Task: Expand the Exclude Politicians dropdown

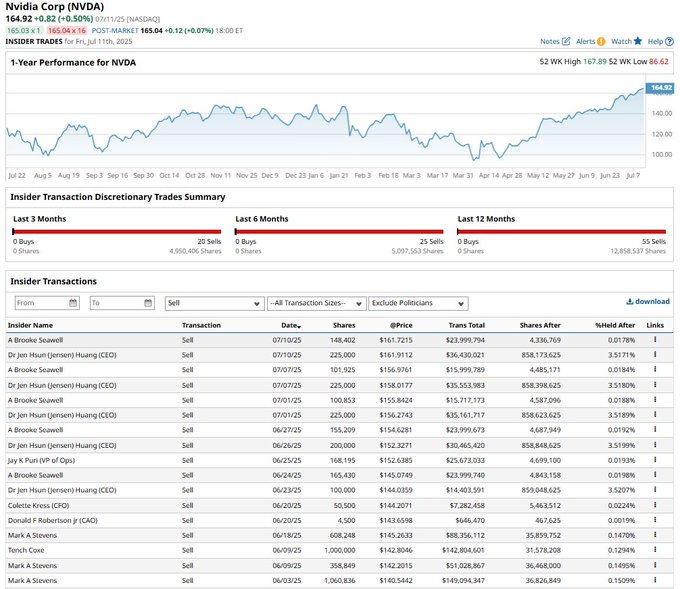Action: click(x=417, y=303)
